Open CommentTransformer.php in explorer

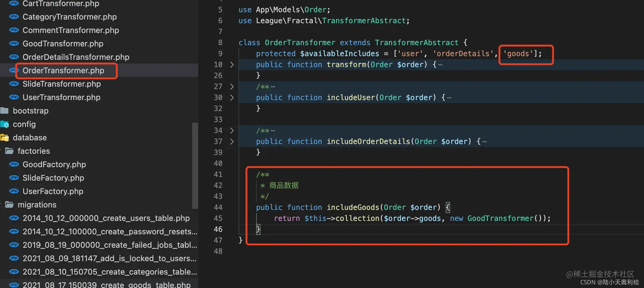tap(71, 30)
